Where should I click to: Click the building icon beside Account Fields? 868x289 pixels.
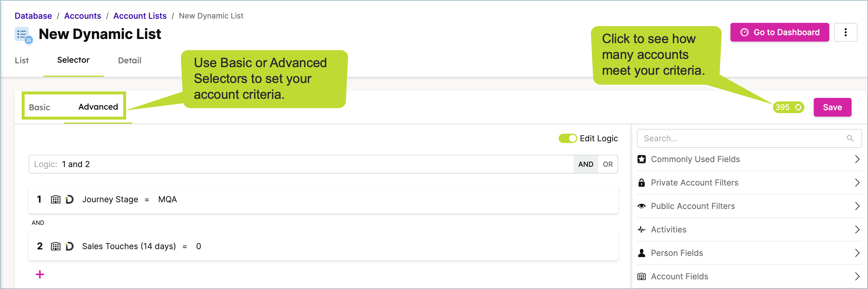coord(642,276)
